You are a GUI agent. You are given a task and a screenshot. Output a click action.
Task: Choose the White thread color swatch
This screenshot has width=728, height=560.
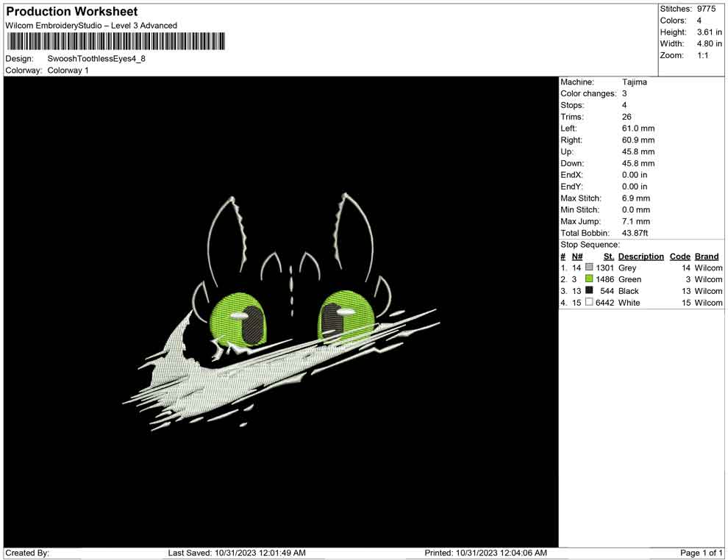(589, 303)
